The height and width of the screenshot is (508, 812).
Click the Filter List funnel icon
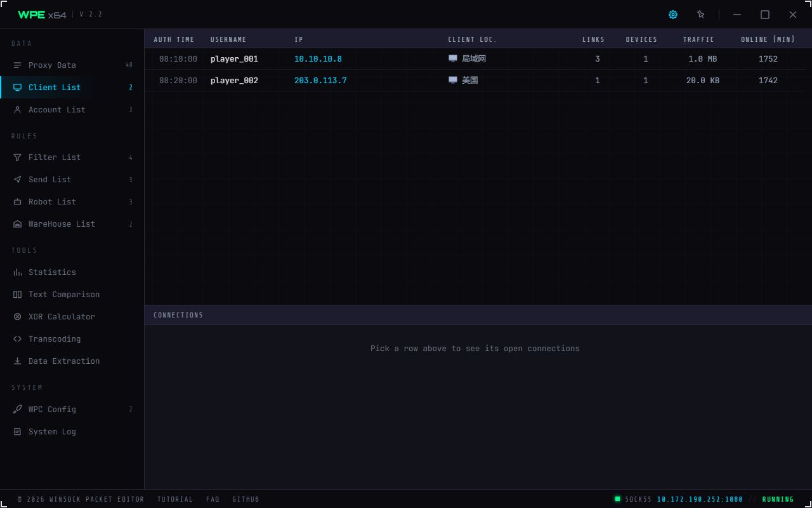(x=18, y=157)
